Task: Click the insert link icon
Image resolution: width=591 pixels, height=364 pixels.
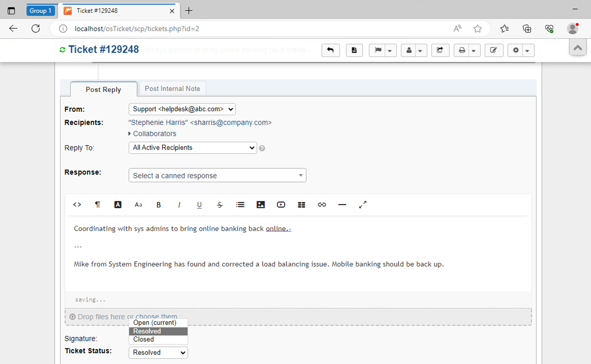Action: point(322,205)
